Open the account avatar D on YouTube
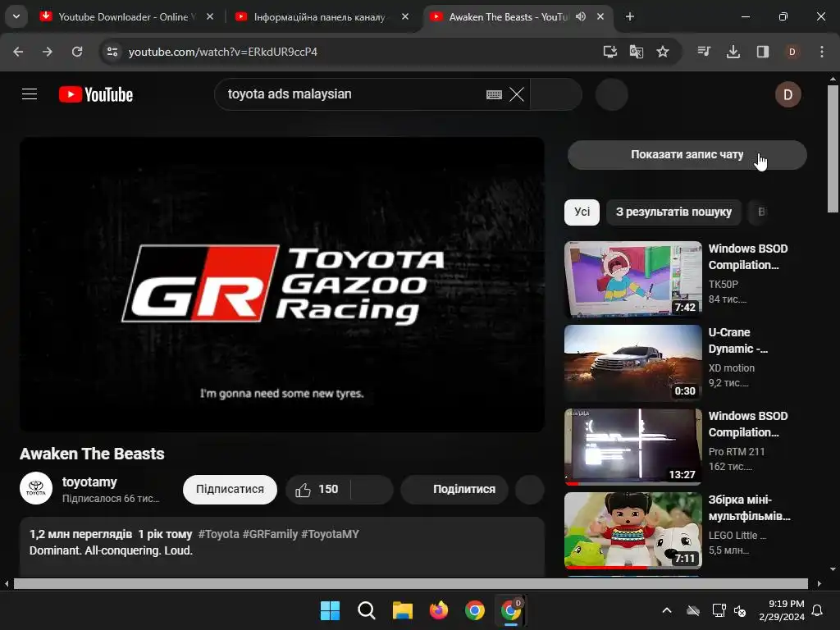 (788, 95)
